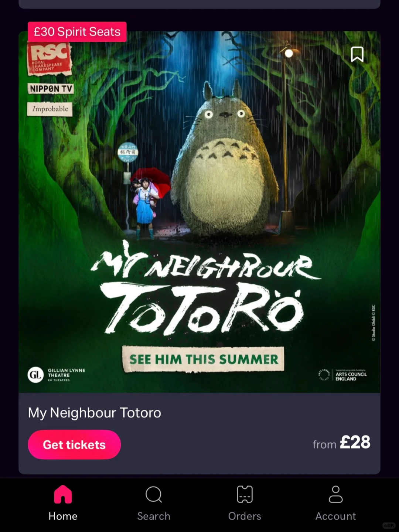
Task: Open the Orders ticket icon
Action: pos(245,494)
